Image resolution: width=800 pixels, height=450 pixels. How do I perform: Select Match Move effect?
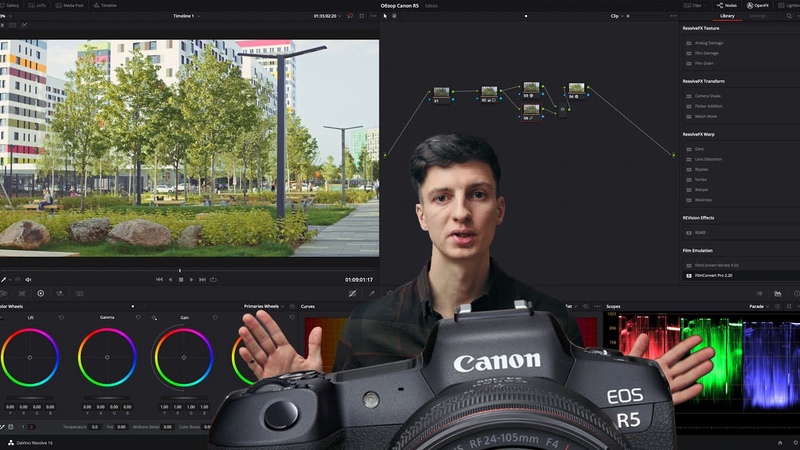(x=705, y=116)
